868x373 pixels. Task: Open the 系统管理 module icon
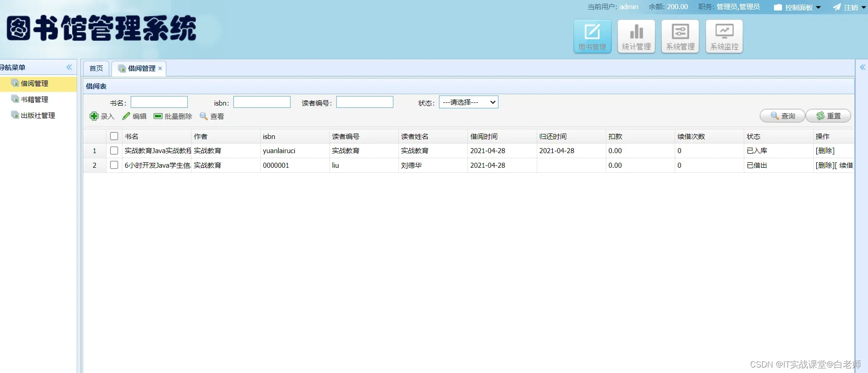[680, 37]
